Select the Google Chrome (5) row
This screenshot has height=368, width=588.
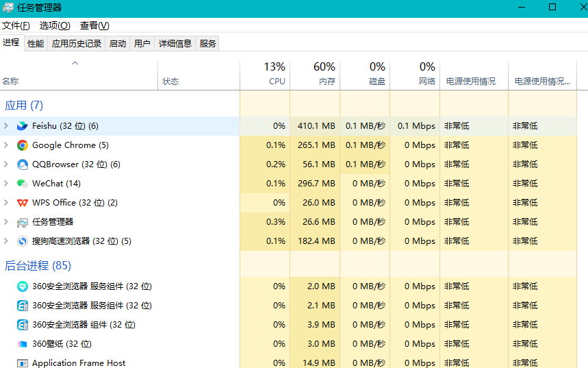point(288,145)
